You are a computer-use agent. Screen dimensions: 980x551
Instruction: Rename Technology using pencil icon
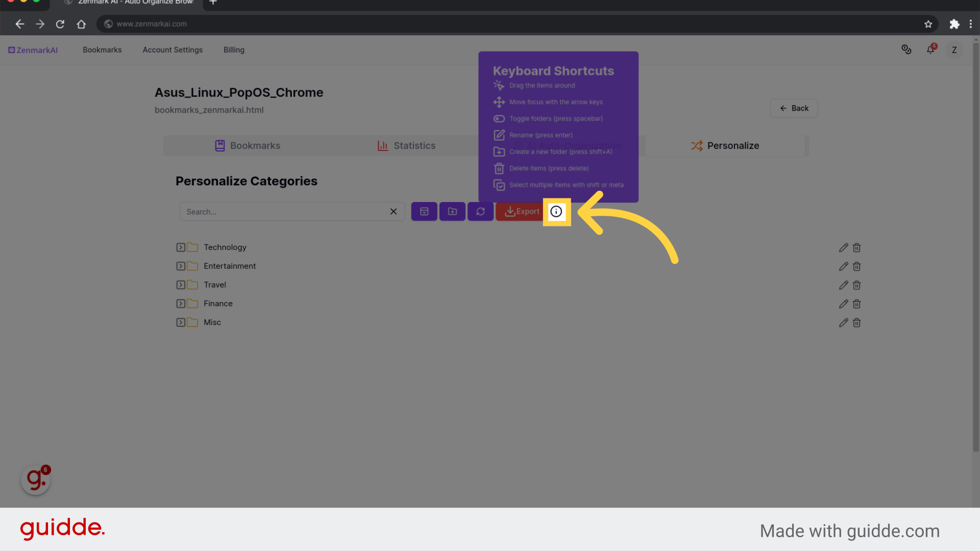coord(843,247)
